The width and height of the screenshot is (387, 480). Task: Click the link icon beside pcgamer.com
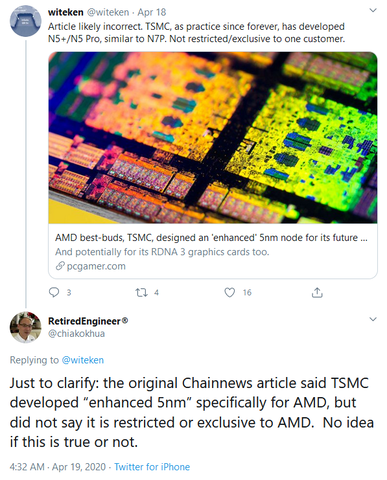(x=60, y=266)
